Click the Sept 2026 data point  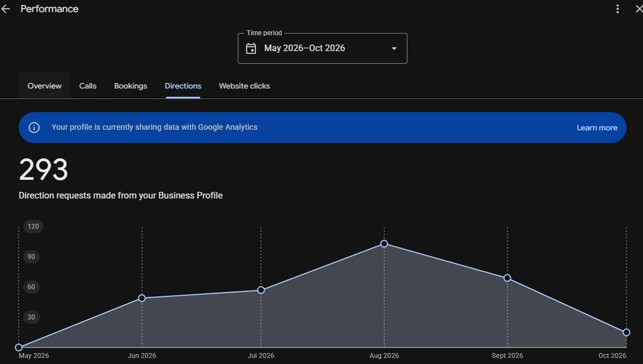[x=507, y=278]
